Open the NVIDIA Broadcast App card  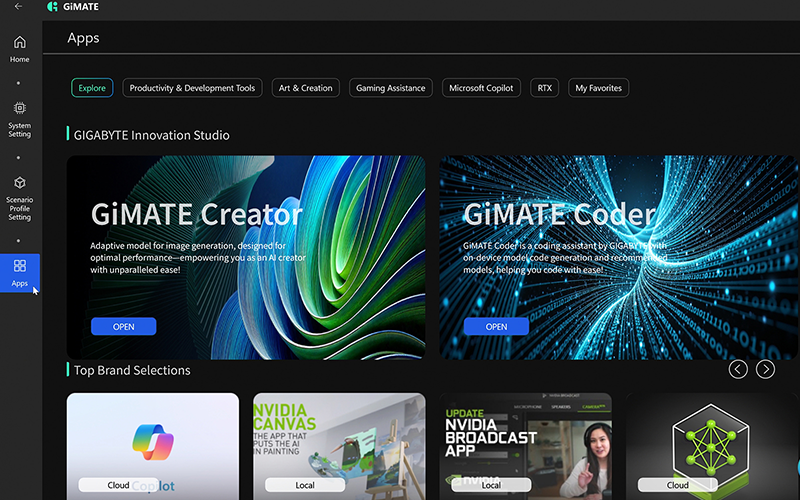pos(525,445)
